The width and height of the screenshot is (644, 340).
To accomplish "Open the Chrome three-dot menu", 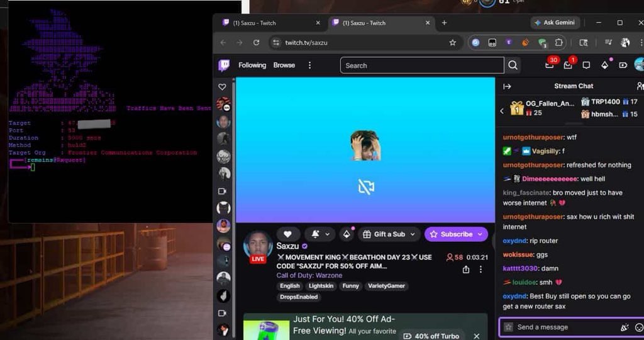I will pos(641,42).
